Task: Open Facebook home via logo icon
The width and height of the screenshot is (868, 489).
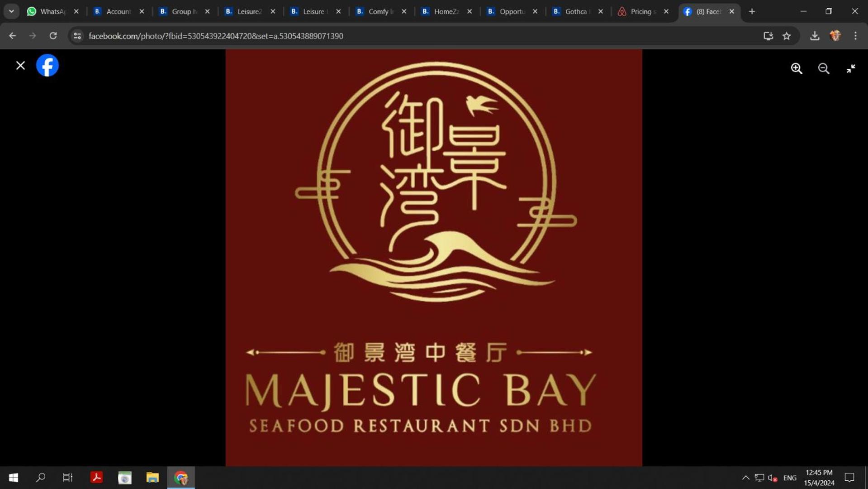Action: point(47,65)
